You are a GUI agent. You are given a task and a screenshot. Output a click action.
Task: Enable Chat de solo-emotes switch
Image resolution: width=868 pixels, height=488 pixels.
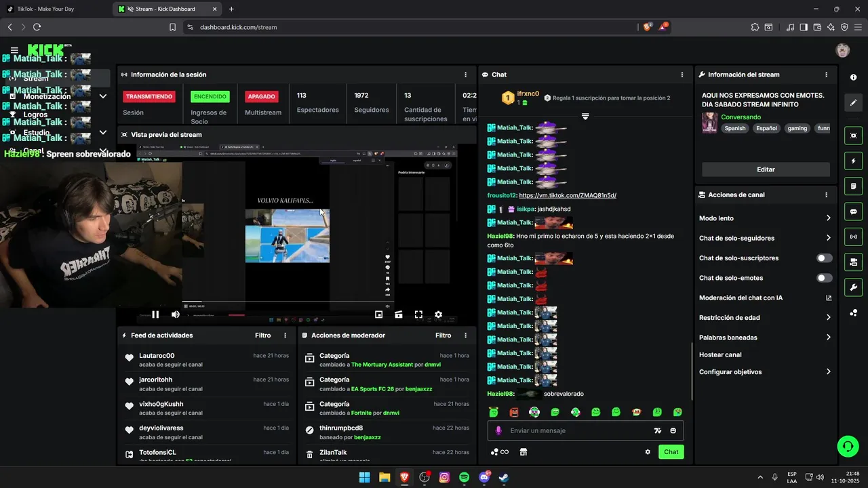[x=824, y=278]
